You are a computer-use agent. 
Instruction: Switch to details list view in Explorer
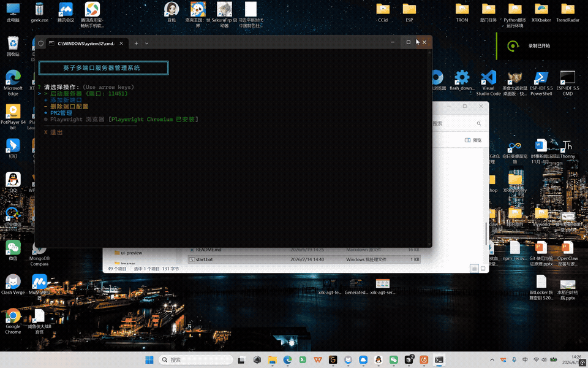click(474, 269)
